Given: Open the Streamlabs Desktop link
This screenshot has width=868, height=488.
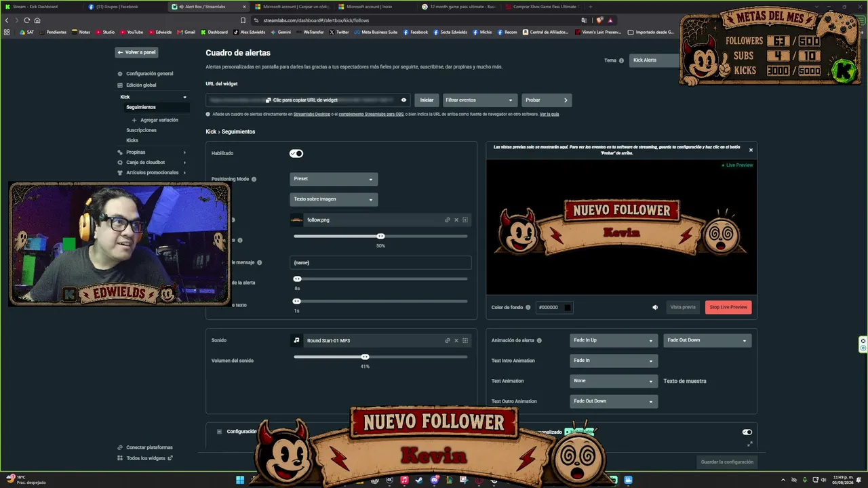Looking at the screenshot, I should (x=312, y=114).
